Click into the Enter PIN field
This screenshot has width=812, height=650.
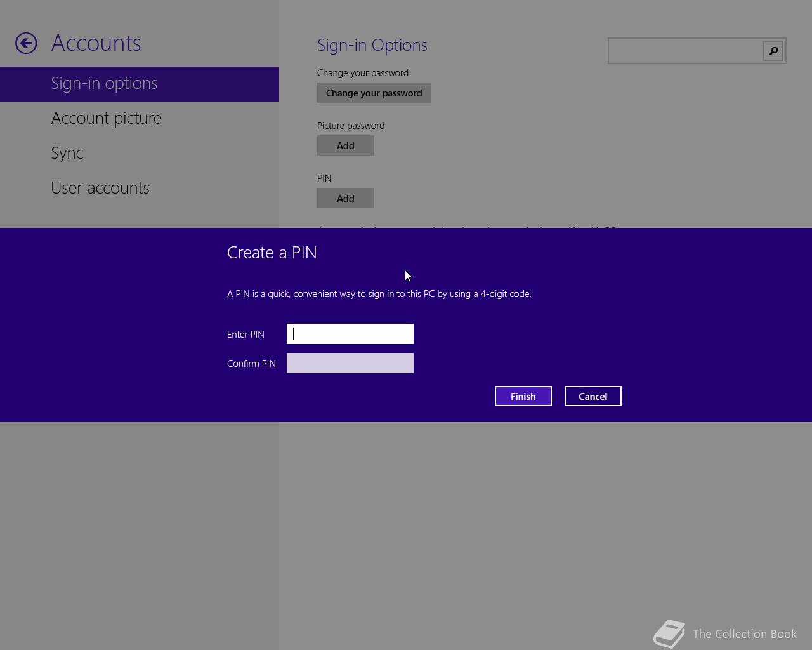tap(350, 334)
